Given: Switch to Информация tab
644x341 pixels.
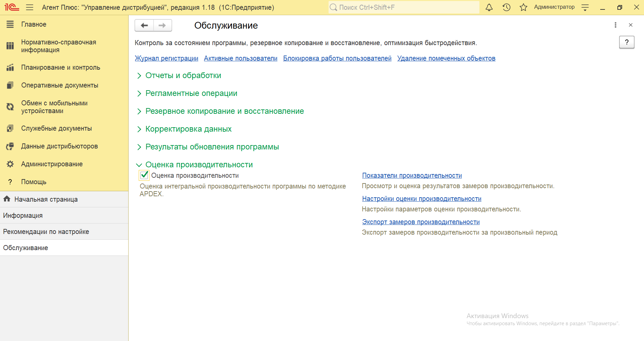Looking at the screenshot, I should 64,215.
